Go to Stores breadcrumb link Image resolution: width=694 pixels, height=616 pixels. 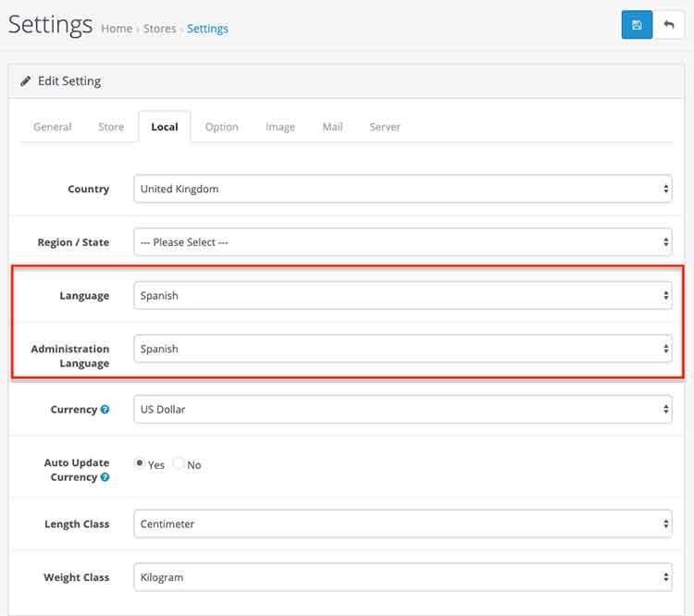(x=159, y=29)
